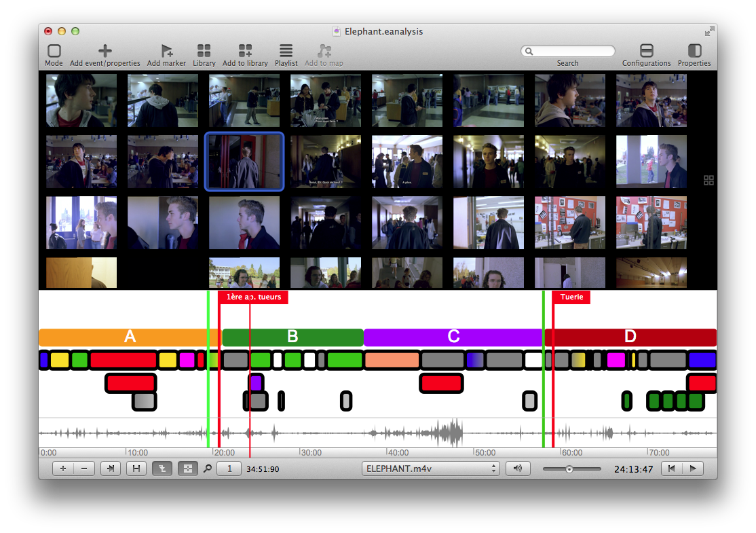Click the zoom factor field showing 1
Screen dimensions: 756x533
tap(229, 468)
